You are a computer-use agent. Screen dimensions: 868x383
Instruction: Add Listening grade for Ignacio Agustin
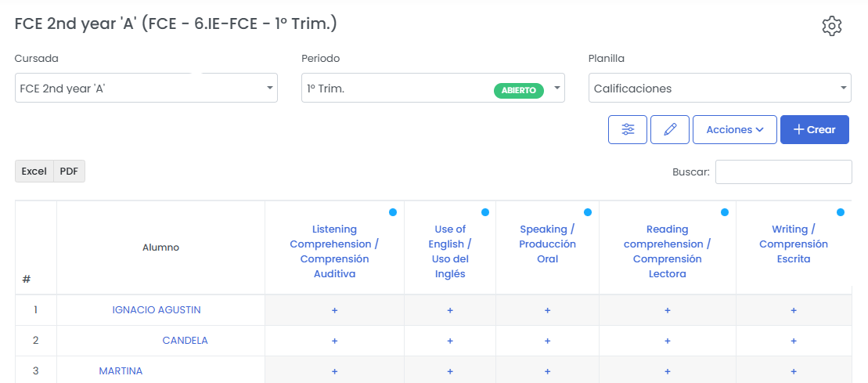pyautogui.click(x=334, y=310)
